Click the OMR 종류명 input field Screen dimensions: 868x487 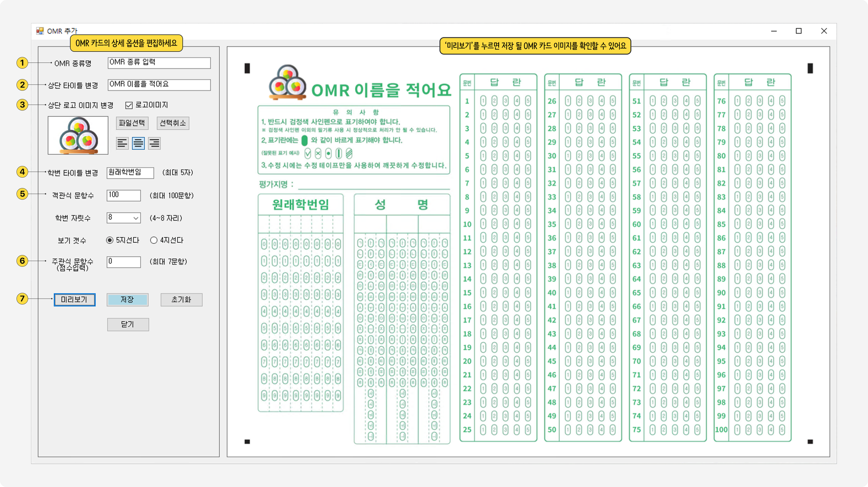coord(159,63)
